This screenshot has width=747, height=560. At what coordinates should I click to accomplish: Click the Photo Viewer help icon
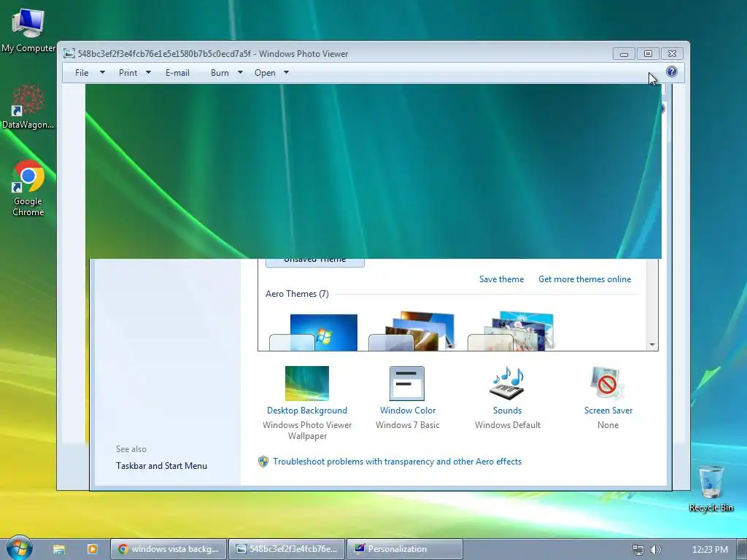tap(672, 71)
